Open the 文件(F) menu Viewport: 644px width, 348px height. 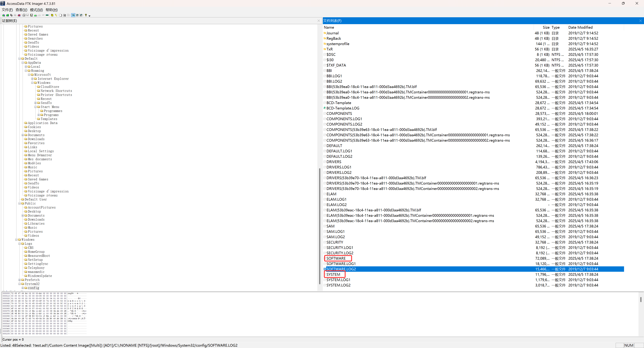click(7, 10)
